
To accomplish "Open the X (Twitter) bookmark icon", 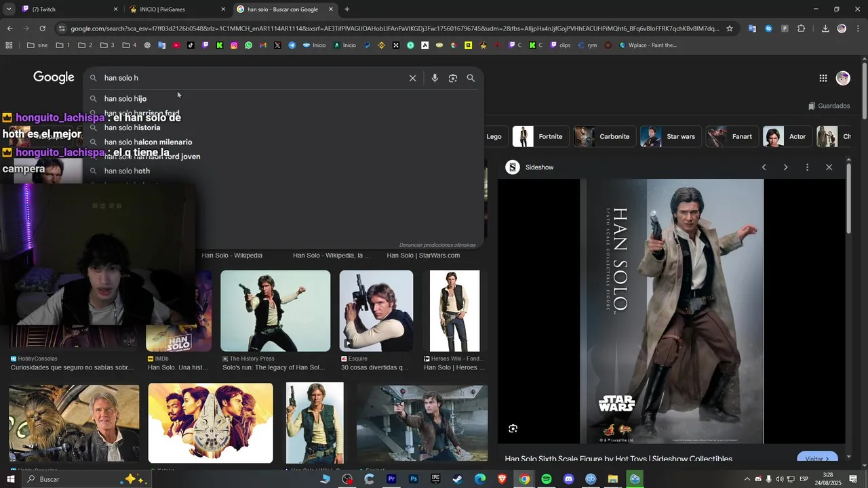I will click(x=277, y=45).
